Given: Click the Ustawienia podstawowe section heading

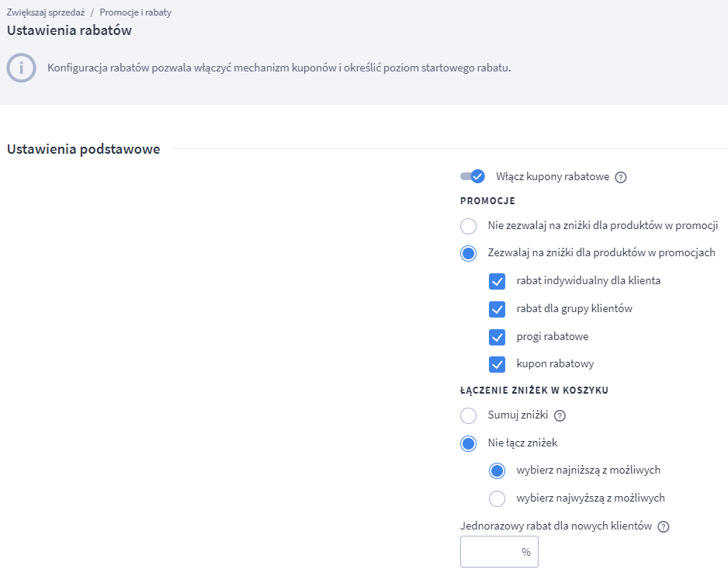Looking at the screenshot, I should pos(83,149).
